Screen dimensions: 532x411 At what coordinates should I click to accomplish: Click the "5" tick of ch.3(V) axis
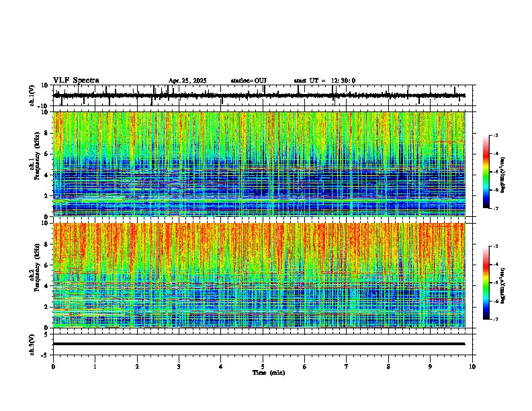(x=47, y=334)
